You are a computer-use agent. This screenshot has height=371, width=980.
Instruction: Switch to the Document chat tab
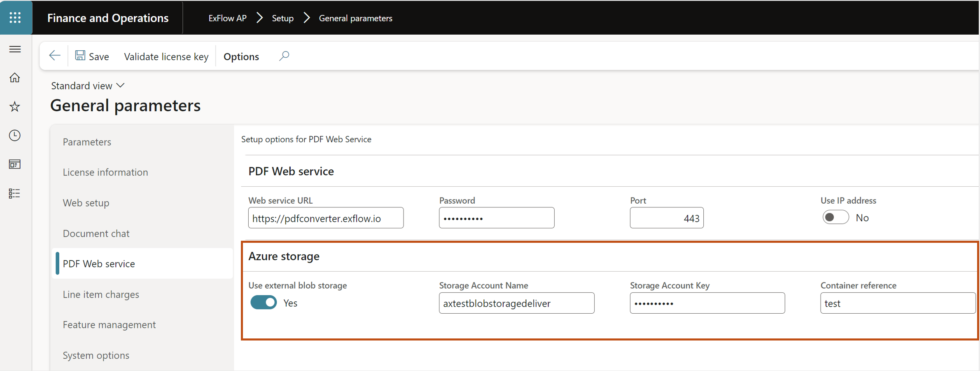[x=96, y=233]
